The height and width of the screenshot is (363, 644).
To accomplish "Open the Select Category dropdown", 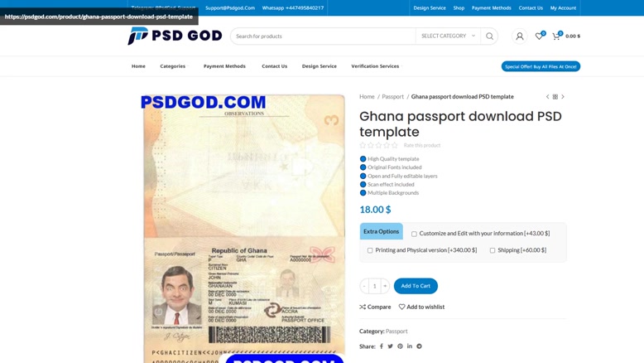I will [x=448, y=36].
